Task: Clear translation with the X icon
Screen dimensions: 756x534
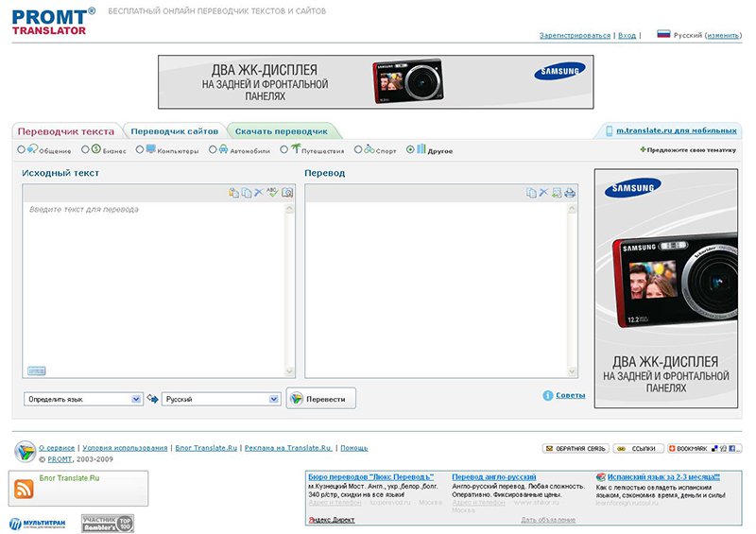Action: click(543, 193)
